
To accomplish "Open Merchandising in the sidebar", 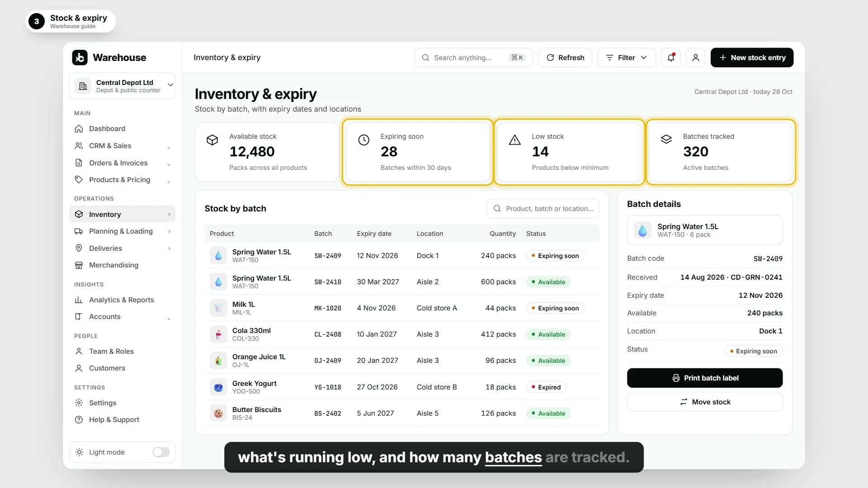I will pos(122,265).
